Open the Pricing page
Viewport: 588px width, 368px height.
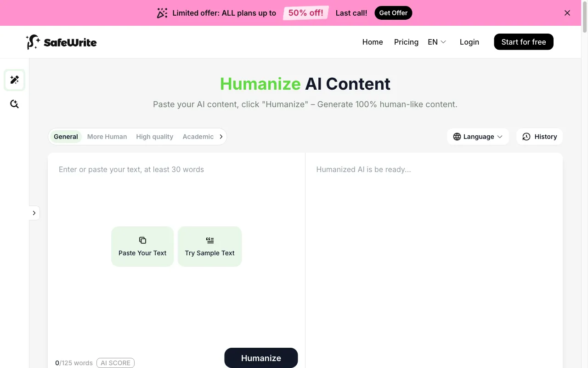(x=406, y=42)
